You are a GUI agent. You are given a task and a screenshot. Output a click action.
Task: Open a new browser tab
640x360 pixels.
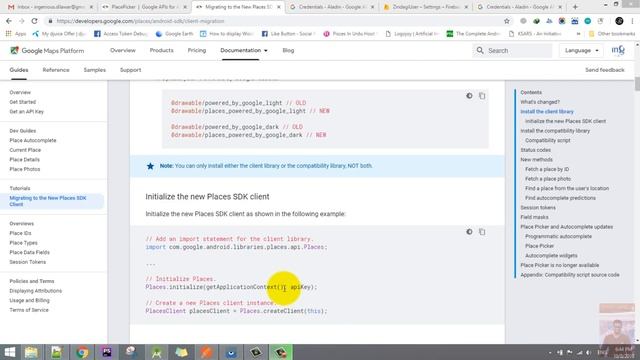tap(575, 7)
